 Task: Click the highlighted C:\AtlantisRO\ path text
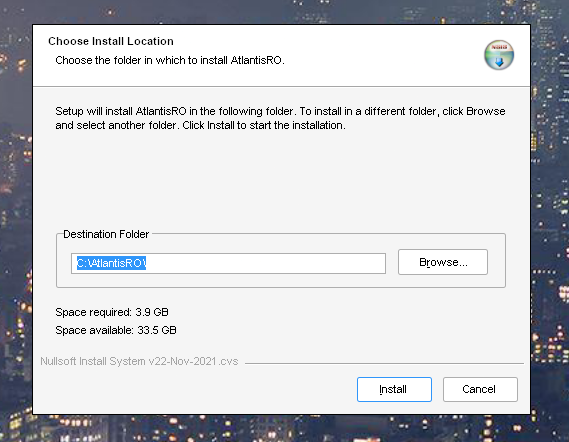point(111,263)
